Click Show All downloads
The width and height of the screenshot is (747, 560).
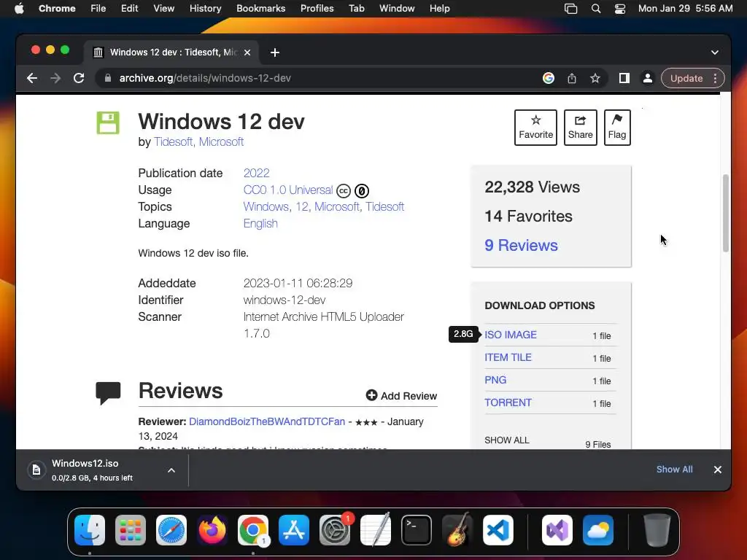[674, 470]
